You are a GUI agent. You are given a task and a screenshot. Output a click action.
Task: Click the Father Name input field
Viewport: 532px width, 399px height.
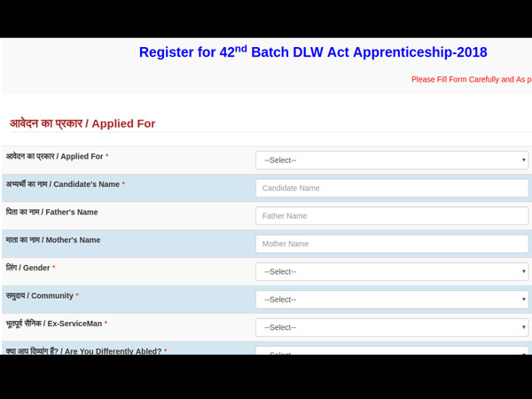pos(392,215)
